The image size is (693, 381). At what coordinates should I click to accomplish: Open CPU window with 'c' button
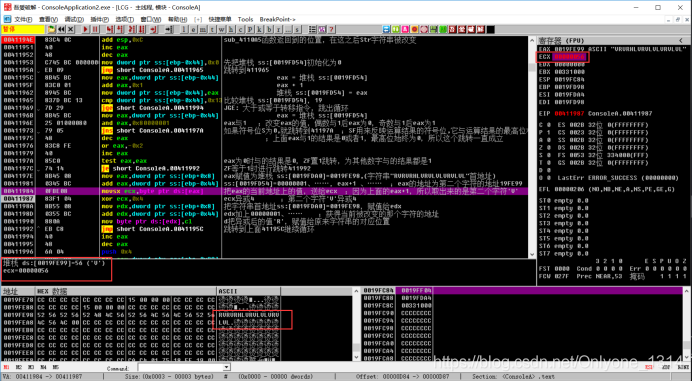[x=240, y=29]
